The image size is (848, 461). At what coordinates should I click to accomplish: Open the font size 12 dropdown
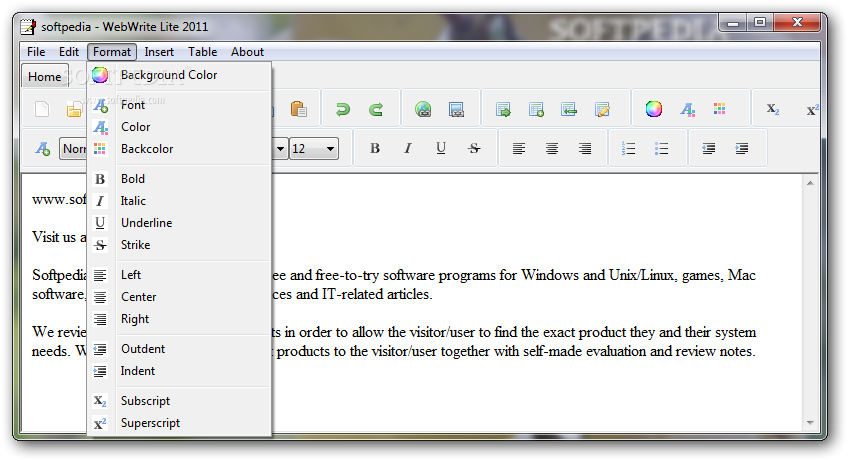(x=314, y=149)
